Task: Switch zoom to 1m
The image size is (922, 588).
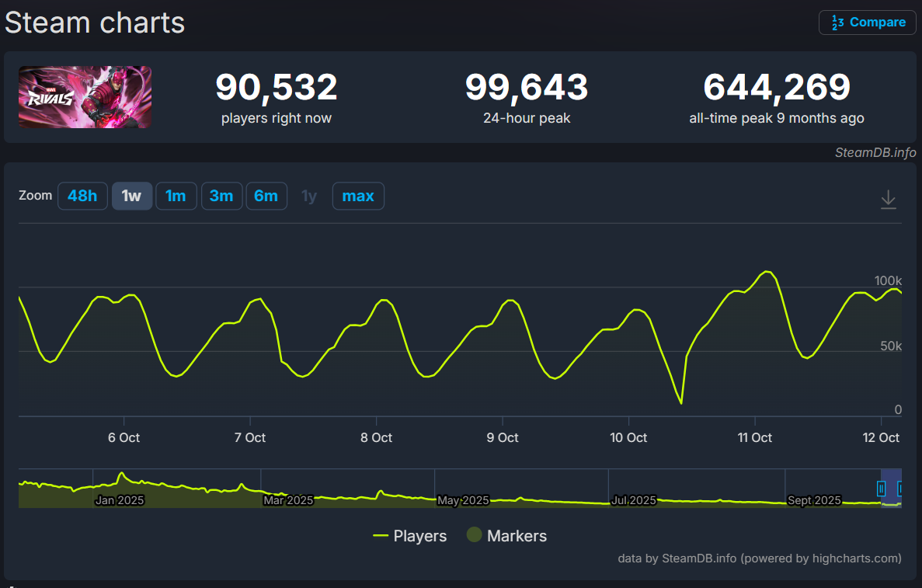Action: (176, 196)
